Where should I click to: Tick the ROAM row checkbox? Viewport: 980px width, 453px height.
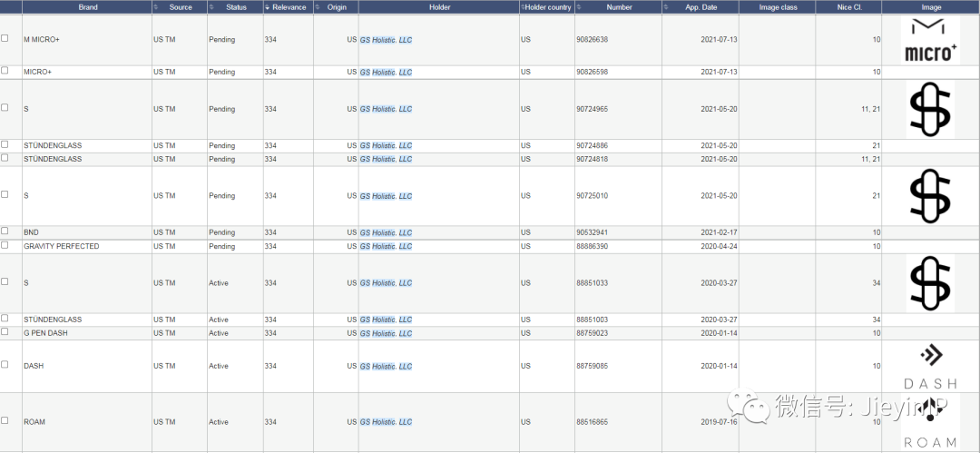pyautogui.click(x=5, y=420)
